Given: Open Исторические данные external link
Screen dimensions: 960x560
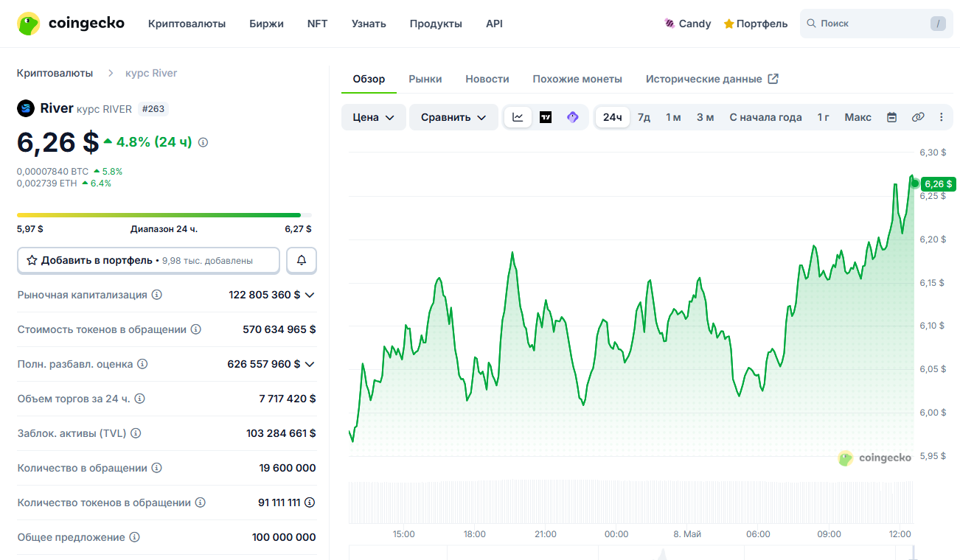Looking at the screenshot, I should pos(712,79).
